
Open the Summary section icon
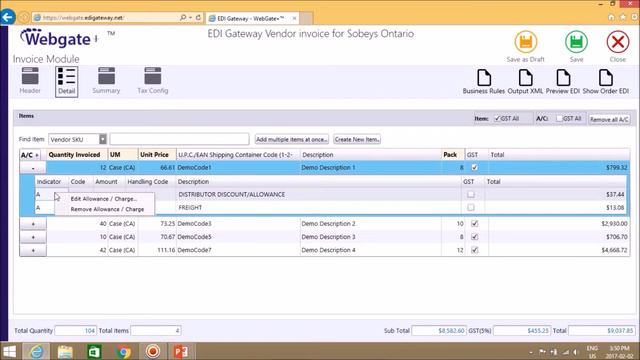[x=106, y=80]
